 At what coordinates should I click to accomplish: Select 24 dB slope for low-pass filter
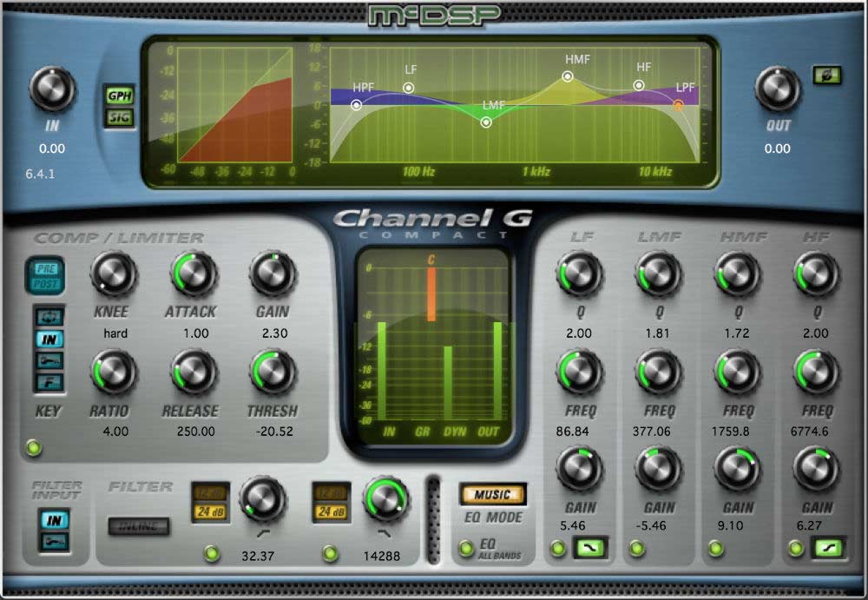point(332,512)
